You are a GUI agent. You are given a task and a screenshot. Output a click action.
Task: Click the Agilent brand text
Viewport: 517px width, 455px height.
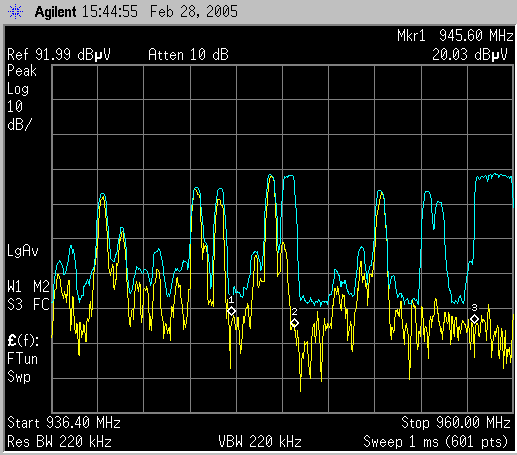(x=55, y=12)
